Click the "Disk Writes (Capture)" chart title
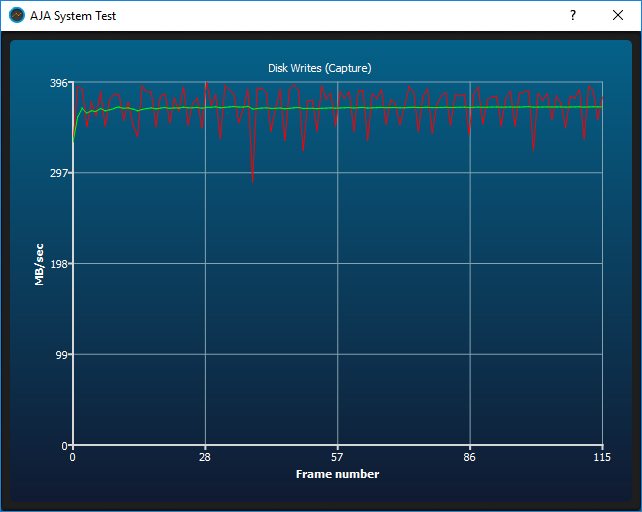Image resolution: width=642 pixels, height=512 pixels. pos(320,68)
